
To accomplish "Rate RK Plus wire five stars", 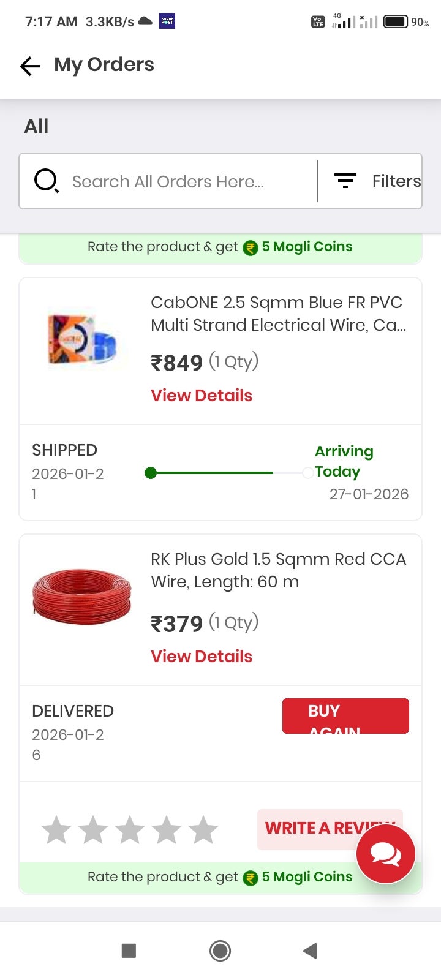I will pyautogui.click(x=203, y=830).
